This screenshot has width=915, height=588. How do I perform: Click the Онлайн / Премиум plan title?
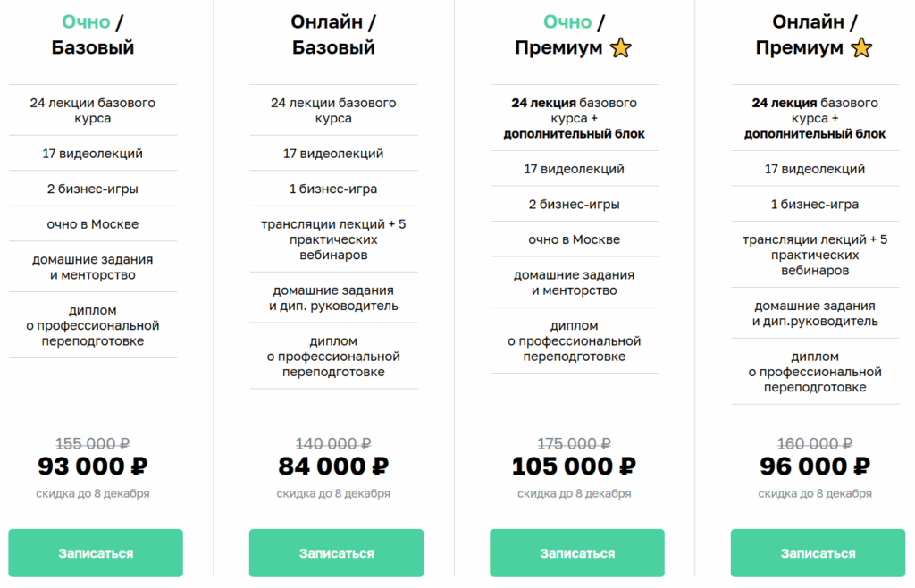coord(800,36)
